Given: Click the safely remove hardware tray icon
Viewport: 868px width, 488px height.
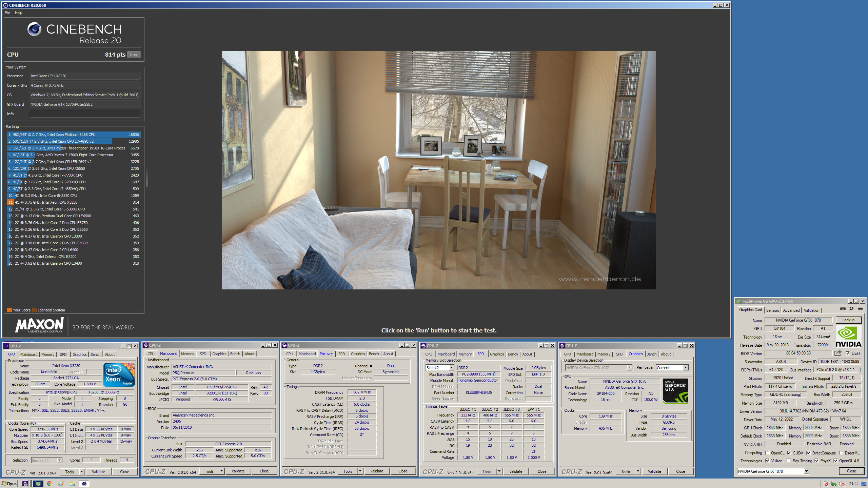Looking at the screenshot, I should point(834,484).
